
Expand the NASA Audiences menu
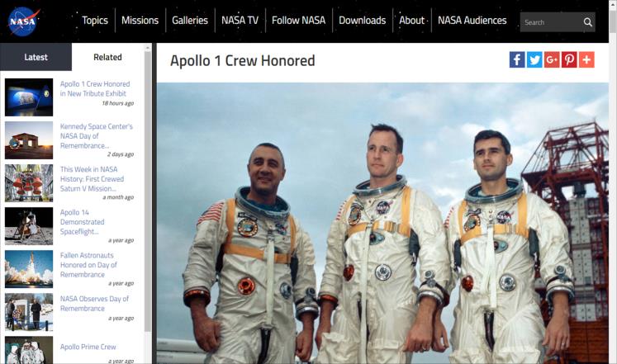click(x=472, y=21)
